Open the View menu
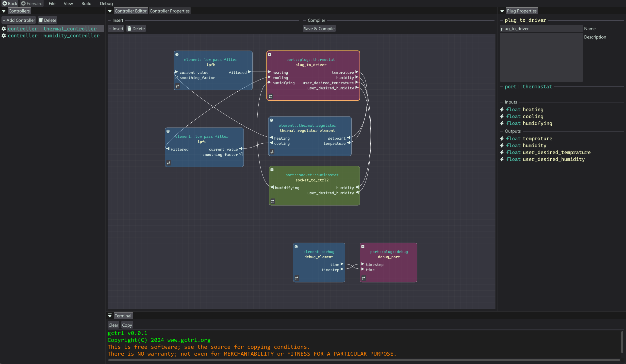The width and height of the screenshot is (626, 364). pyautogui.click(x=68, y=3)
